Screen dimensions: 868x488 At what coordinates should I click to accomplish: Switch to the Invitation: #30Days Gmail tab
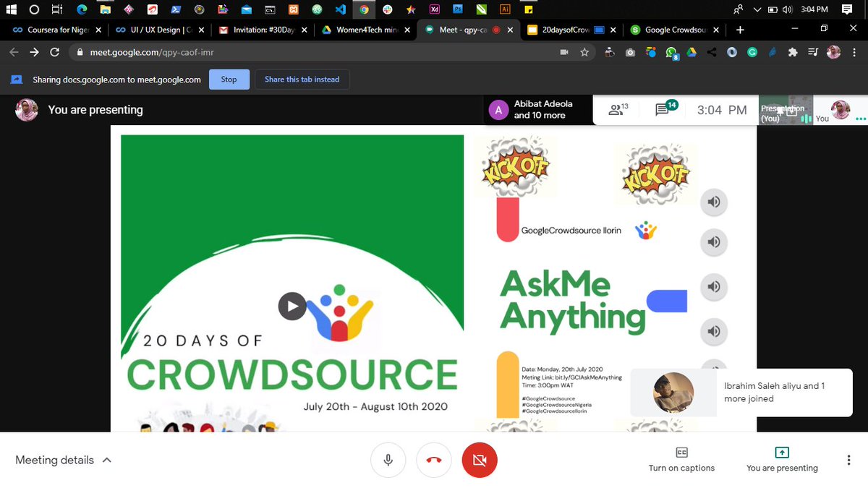coord(262,30)
